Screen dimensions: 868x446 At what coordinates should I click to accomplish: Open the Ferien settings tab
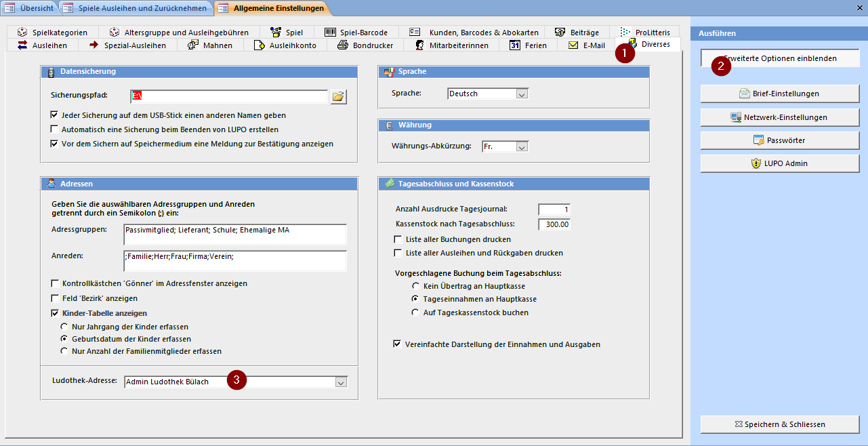529,45
